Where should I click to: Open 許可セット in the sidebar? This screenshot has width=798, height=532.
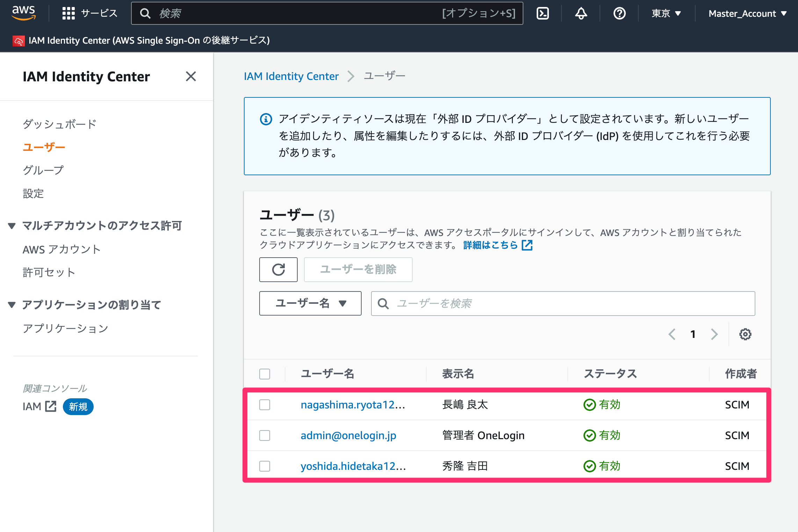[49, 272]
